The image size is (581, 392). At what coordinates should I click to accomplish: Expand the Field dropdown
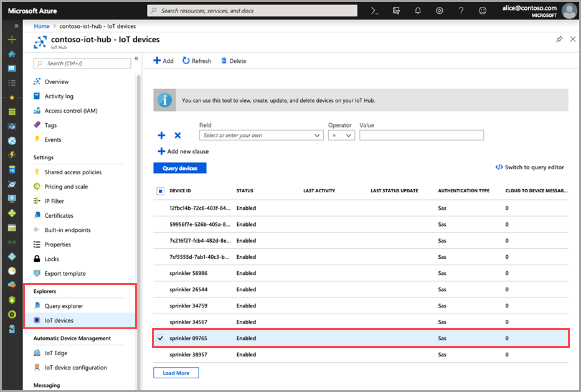point(261,136)
